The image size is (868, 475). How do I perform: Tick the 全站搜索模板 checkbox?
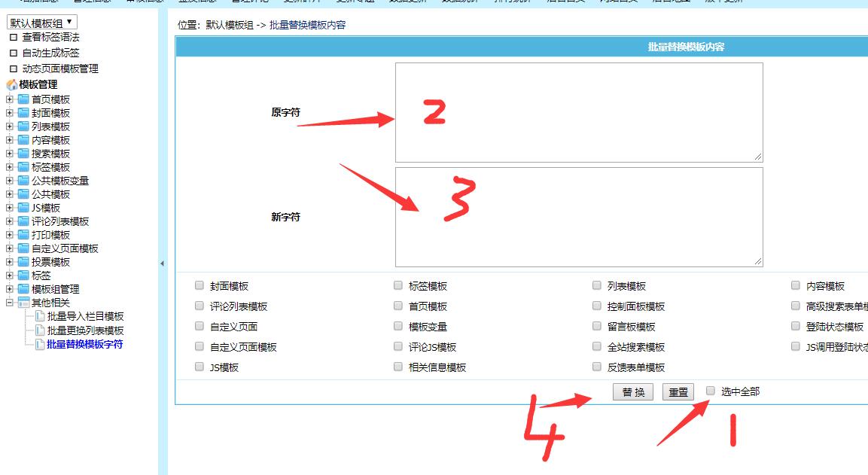click(597, 347)
